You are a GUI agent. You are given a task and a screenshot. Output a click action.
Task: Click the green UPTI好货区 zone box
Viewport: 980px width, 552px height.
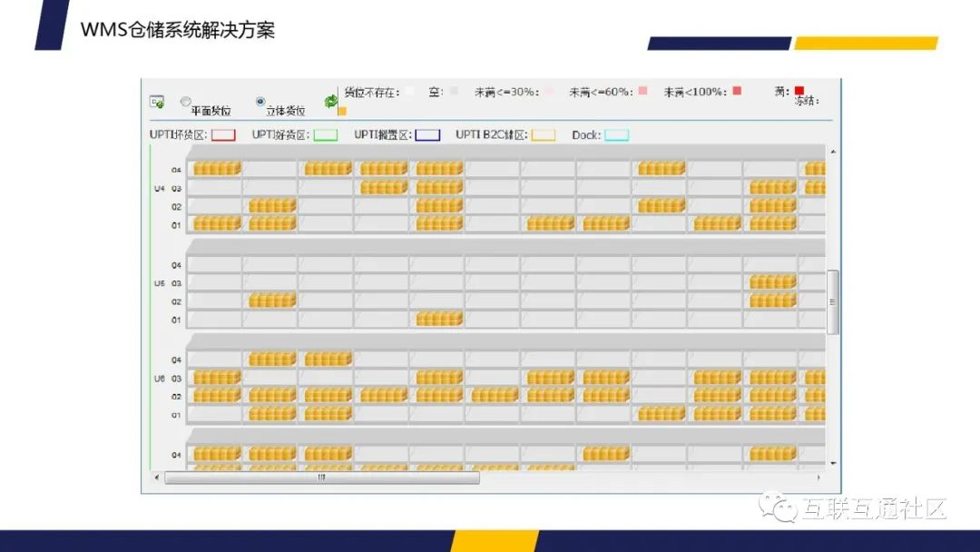click(326, 135)
